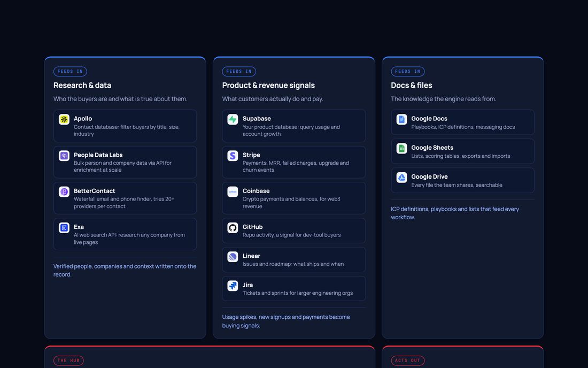Select the People Data Labs title
Screen dimensions: 588x368
point(98,155)
